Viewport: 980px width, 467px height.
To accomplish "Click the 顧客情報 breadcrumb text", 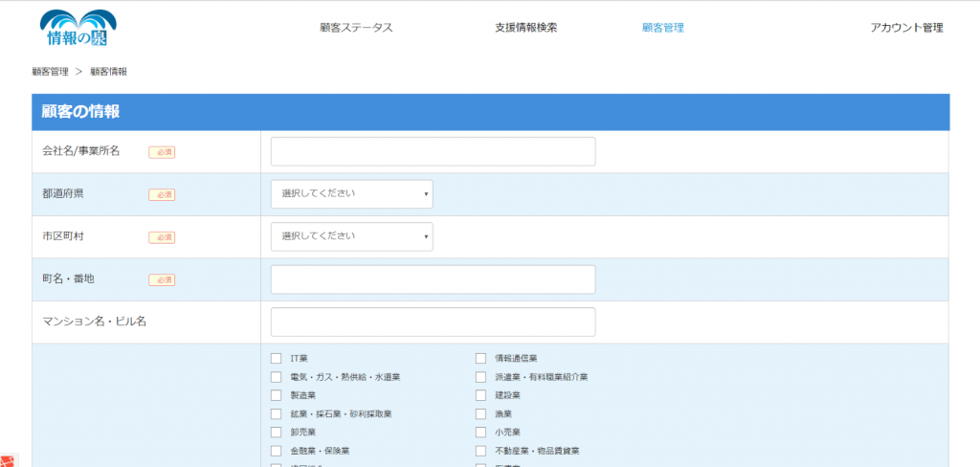I will click(x=109, y=72).
